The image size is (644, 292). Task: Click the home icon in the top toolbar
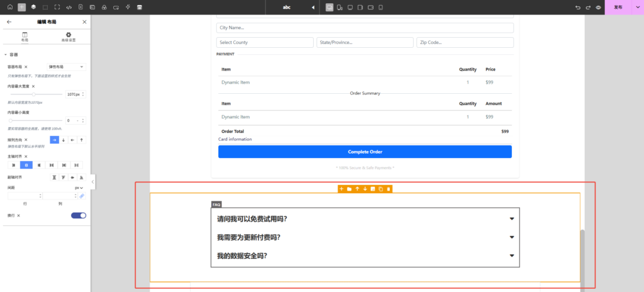9,7
